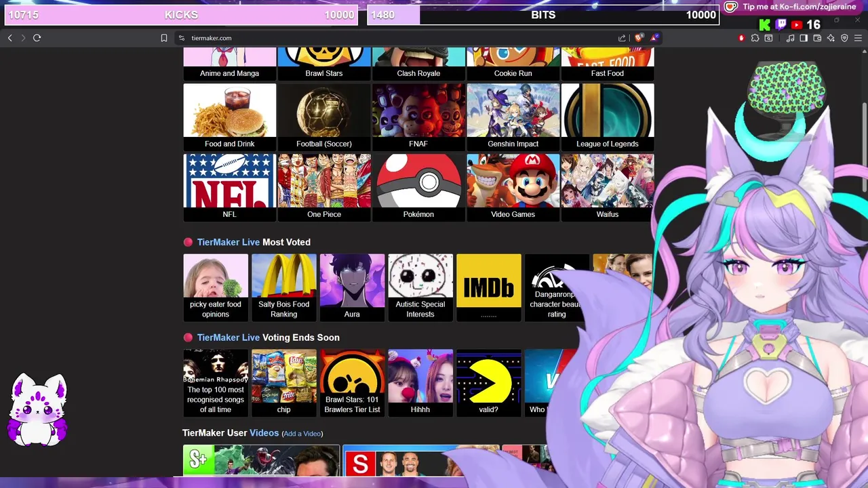Choose the One Piece category tile
This screenshot has height=488, width=868.
tap(324, 188)
